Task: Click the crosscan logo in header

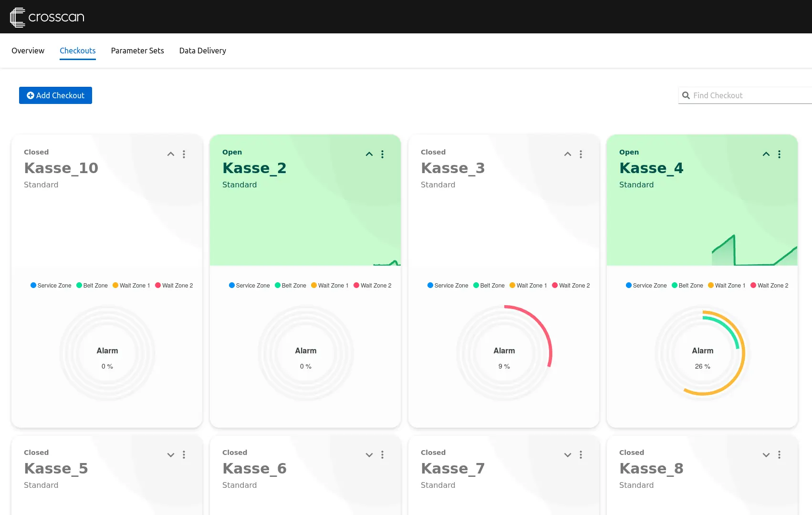Action: click(x=47, y=17)
